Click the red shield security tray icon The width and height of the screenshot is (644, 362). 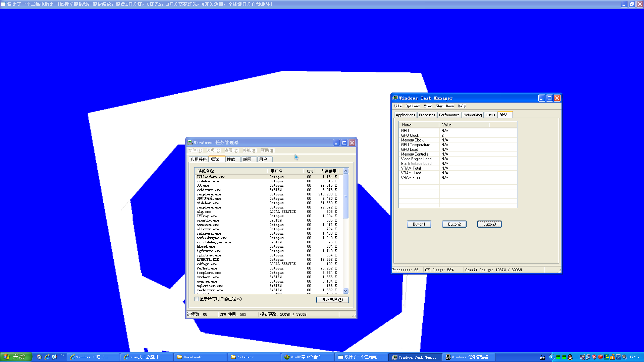coord(594,357)
